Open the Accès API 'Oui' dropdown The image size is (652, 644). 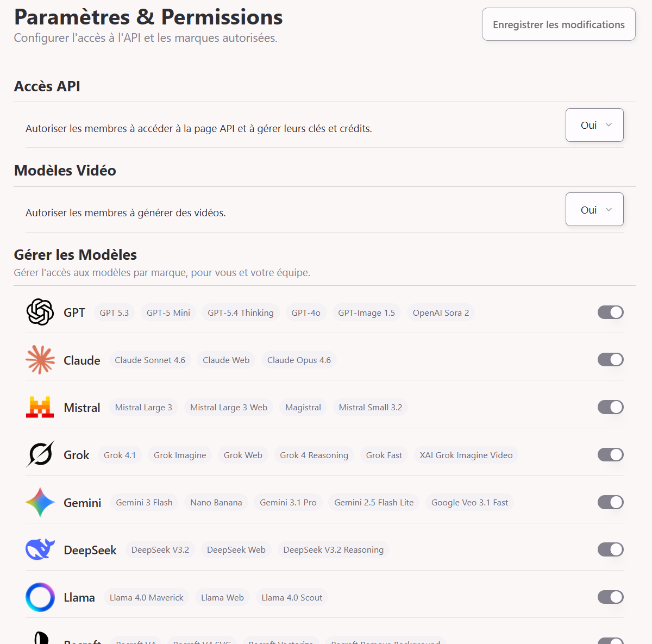coord(594,125)
